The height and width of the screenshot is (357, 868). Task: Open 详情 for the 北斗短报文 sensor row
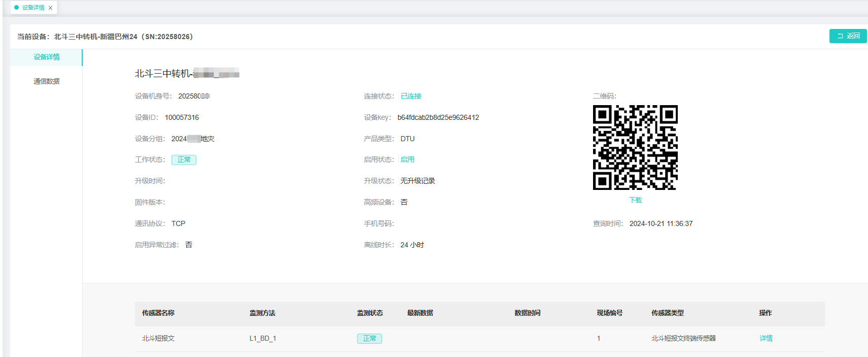(x=766, y=339)
